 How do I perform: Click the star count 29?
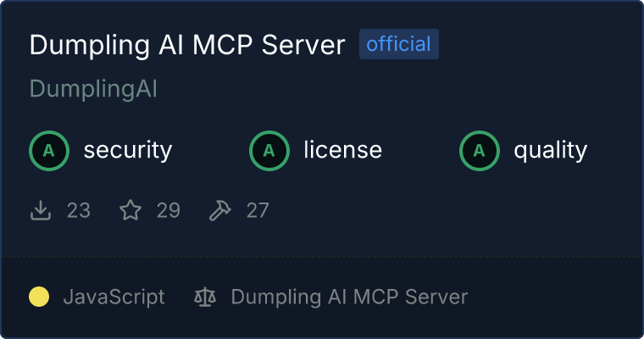click(x=169, y=210)
